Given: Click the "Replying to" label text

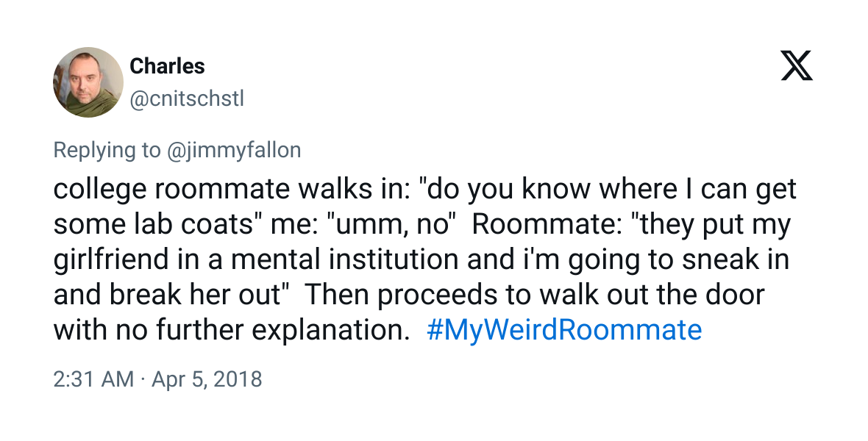Looking at the screenshot, I should pos(107,150).
